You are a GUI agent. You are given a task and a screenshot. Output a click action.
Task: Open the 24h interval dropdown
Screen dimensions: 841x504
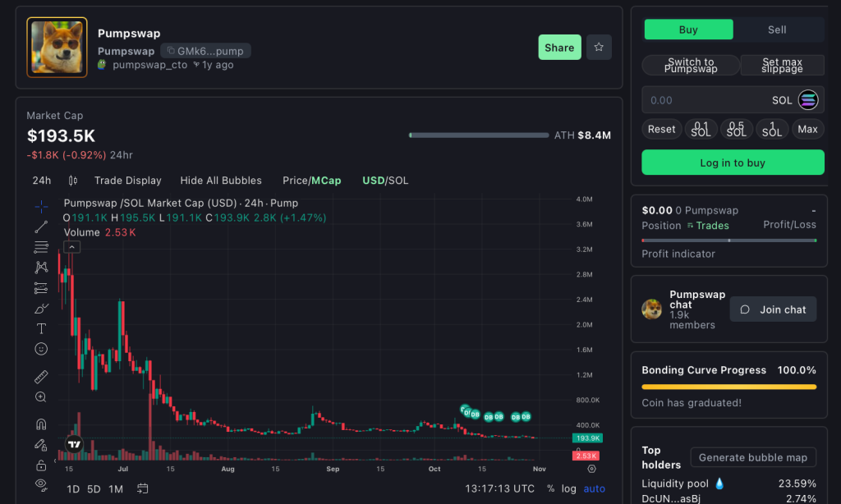41,180
